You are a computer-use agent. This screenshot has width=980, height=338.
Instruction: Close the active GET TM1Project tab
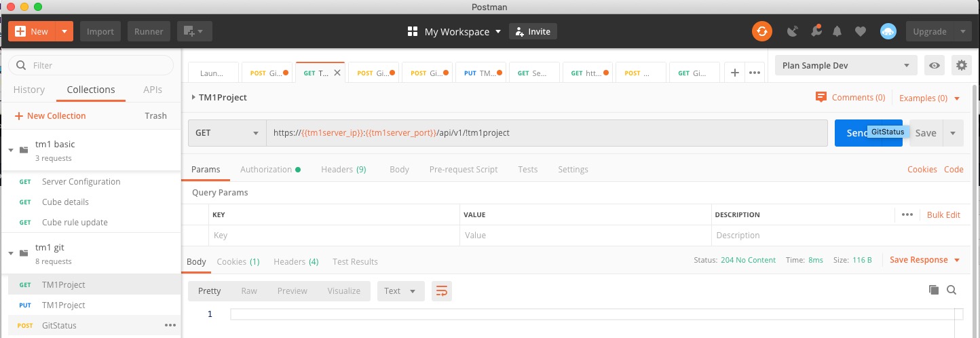pos(337,73)
